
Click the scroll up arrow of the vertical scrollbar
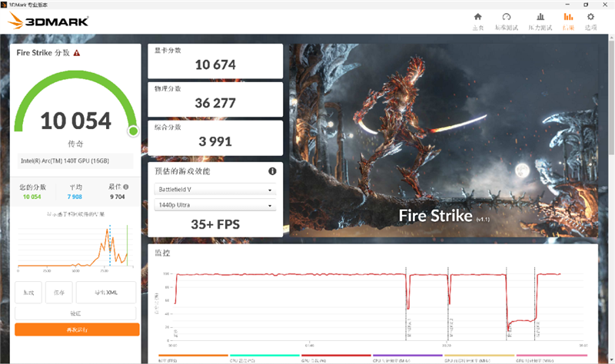[611, 38]
